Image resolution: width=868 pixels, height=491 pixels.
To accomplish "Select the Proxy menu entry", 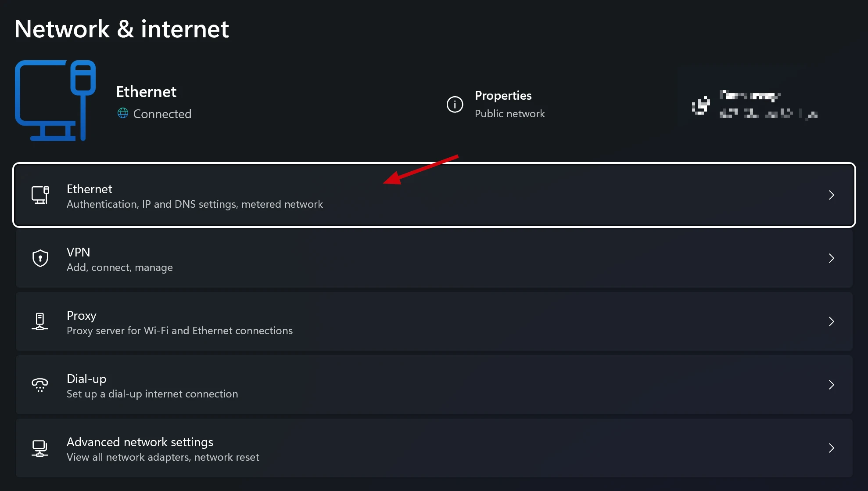I will pyautogui.click(x=179, y=322).
